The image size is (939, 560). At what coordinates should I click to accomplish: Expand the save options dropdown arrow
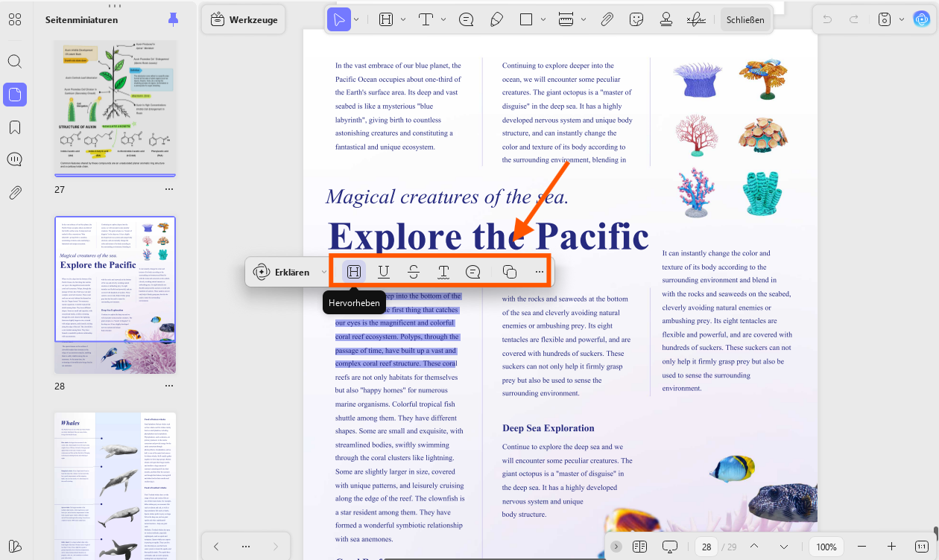[x=902, y=20]
